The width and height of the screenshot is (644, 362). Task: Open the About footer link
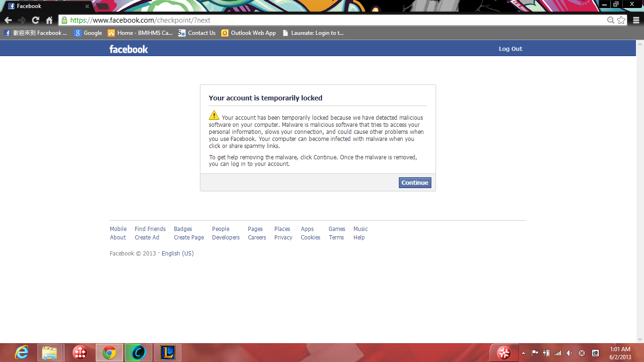118,238
